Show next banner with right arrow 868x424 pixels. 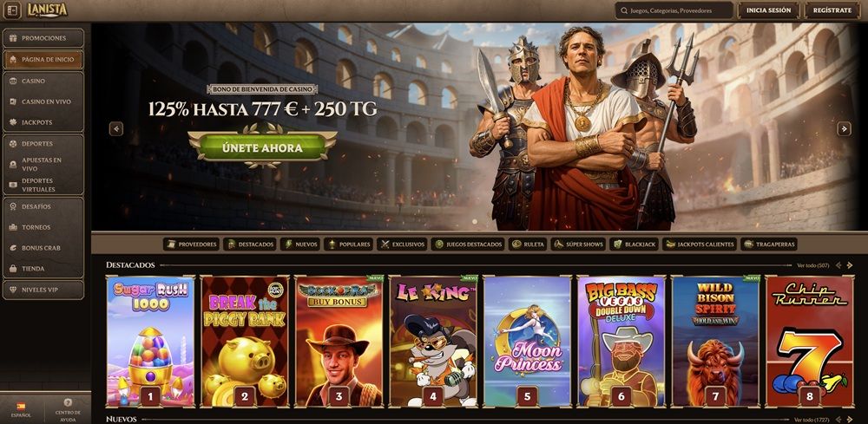844,129
